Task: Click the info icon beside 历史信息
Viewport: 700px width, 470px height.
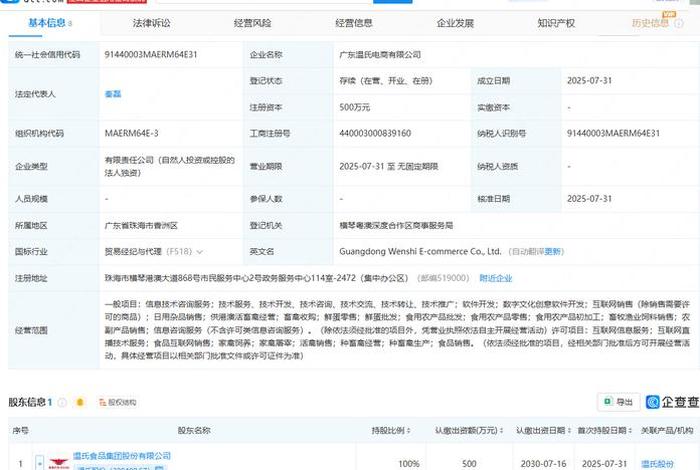Action: tap(679, 23)
